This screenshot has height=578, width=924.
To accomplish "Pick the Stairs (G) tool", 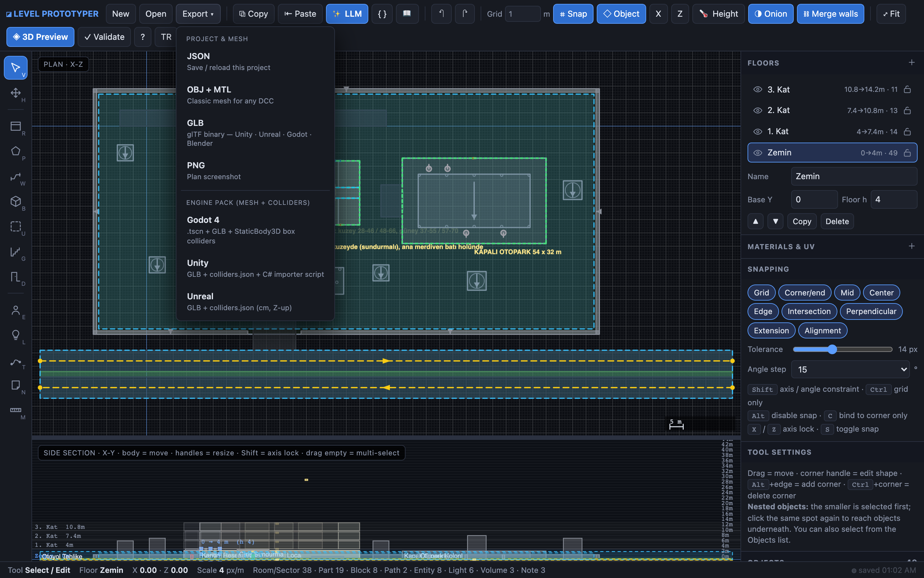I will pyautogui.click(x=16, y=251).
